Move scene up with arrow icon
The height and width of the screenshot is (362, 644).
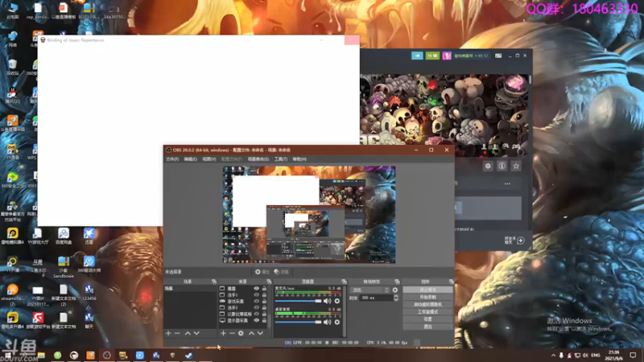click(188, 333)
